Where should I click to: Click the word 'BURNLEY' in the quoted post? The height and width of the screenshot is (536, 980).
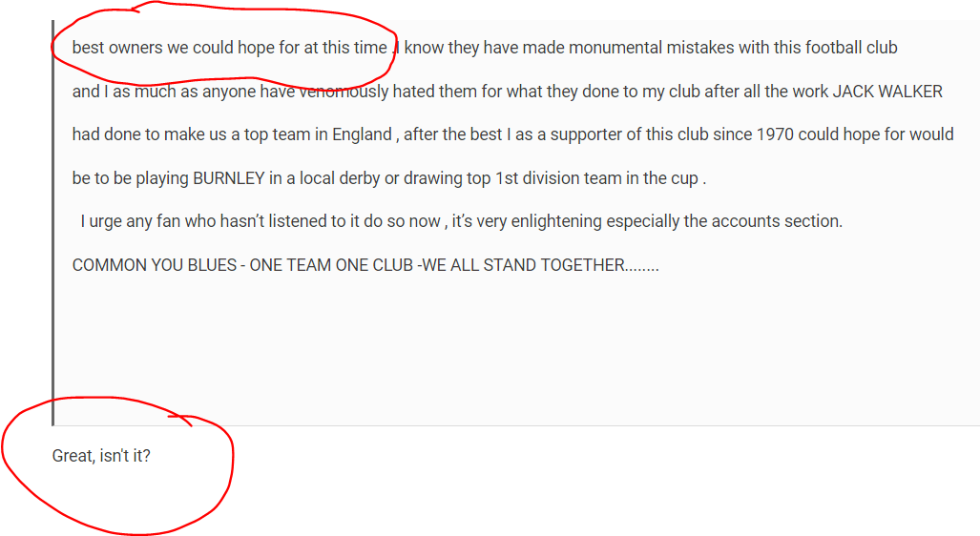pos(229,178)
